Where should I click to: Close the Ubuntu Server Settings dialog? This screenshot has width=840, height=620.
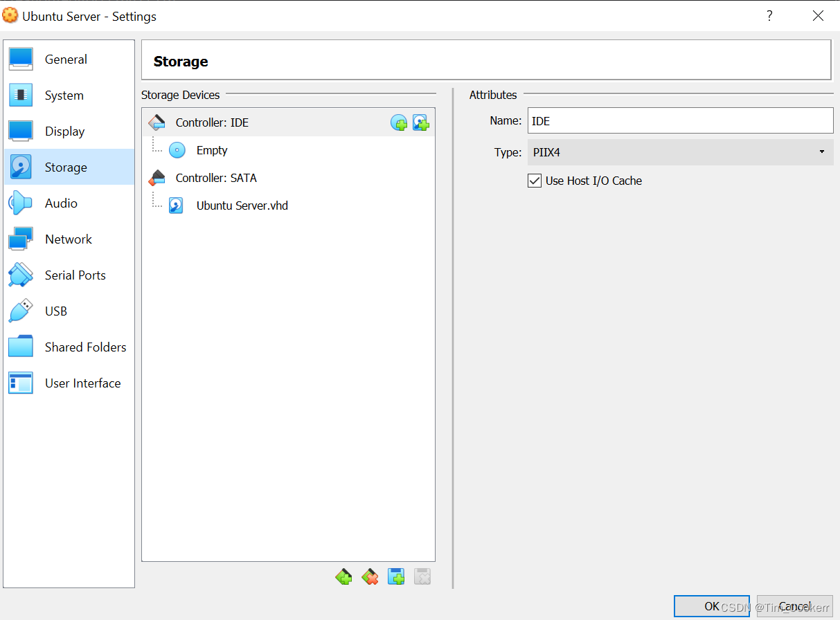pyautogui.click(x=818, y=16)
